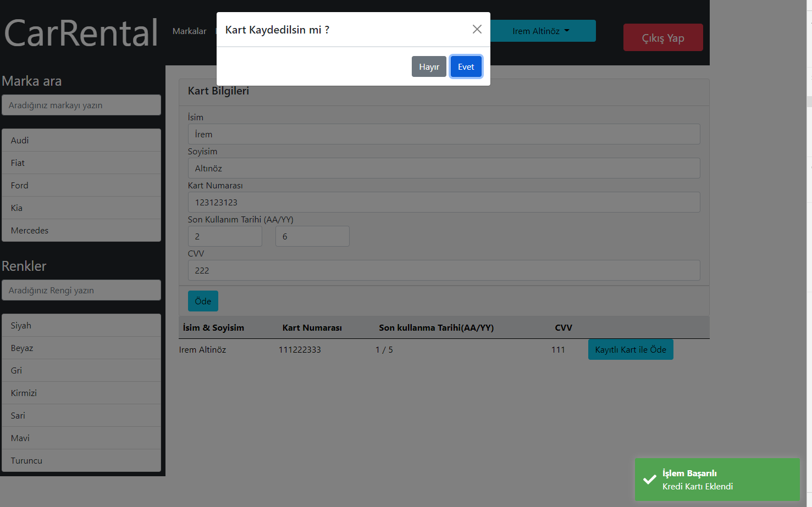Click the CVV input field

click(x=444, y=270)
